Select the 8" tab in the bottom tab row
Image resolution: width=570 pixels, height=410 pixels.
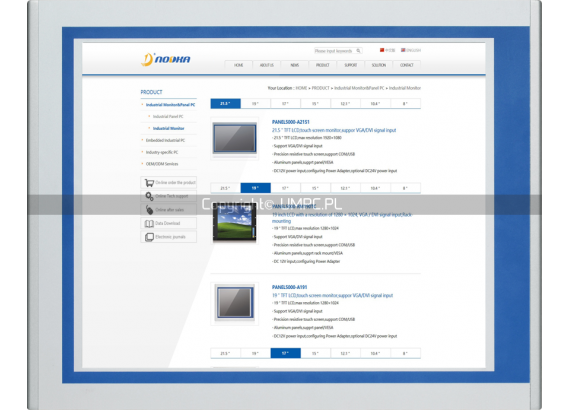coord(405,353)
